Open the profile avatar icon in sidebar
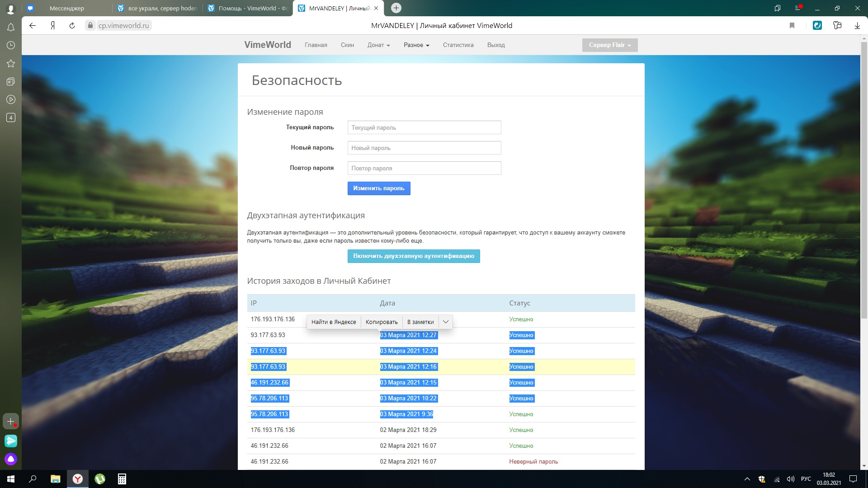This screenshot has width=868, height=488. click(11, 9)
